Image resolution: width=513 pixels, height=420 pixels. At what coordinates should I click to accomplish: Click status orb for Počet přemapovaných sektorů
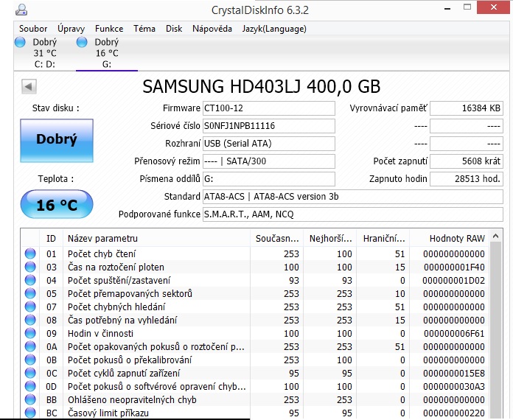pos(30,293)
